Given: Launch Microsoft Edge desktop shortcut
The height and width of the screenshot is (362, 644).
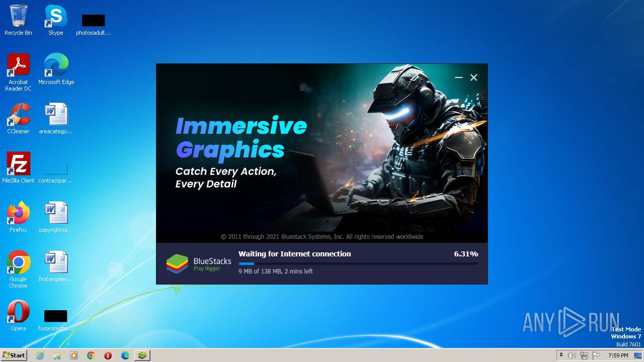Looking at the screenshot, I should (56, 69).
